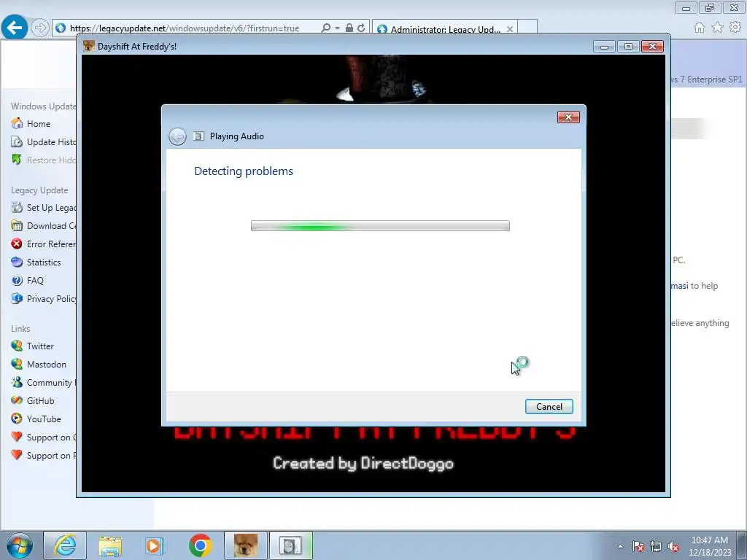This screenshot has height=560, width=747.
Task: Open a new Internet Explorer tab
Action: click(527, 27)
